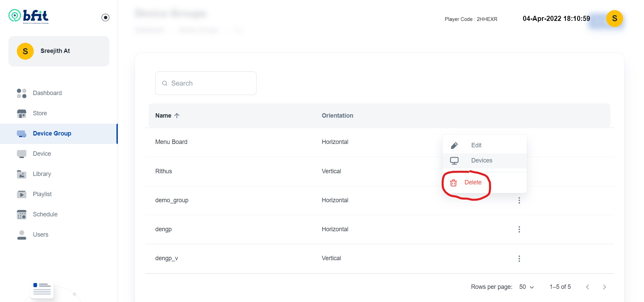
Task: Focus the Search input field
Action: [206, 83]
